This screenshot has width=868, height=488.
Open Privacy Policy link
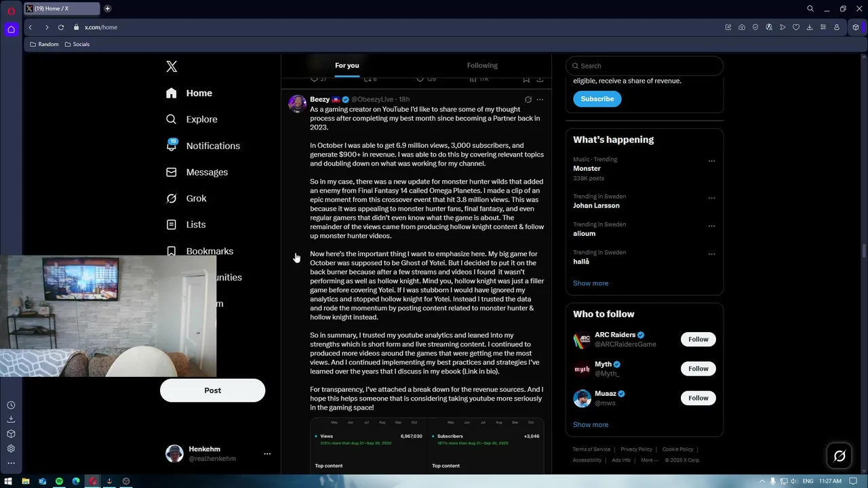636,449
